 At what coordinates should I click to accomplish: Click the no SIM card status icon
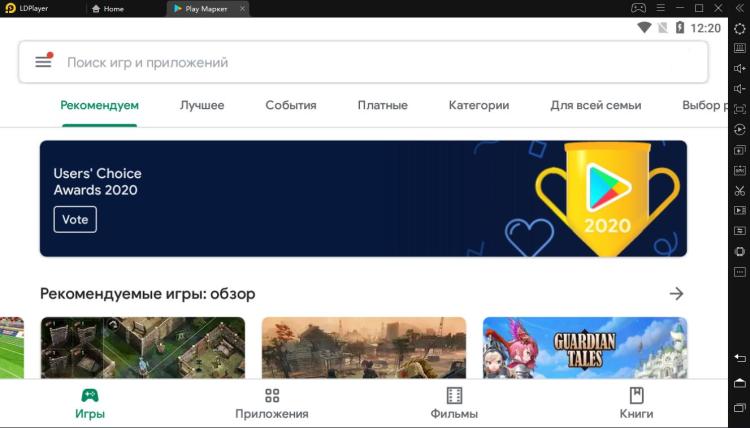tap(662, 28)
